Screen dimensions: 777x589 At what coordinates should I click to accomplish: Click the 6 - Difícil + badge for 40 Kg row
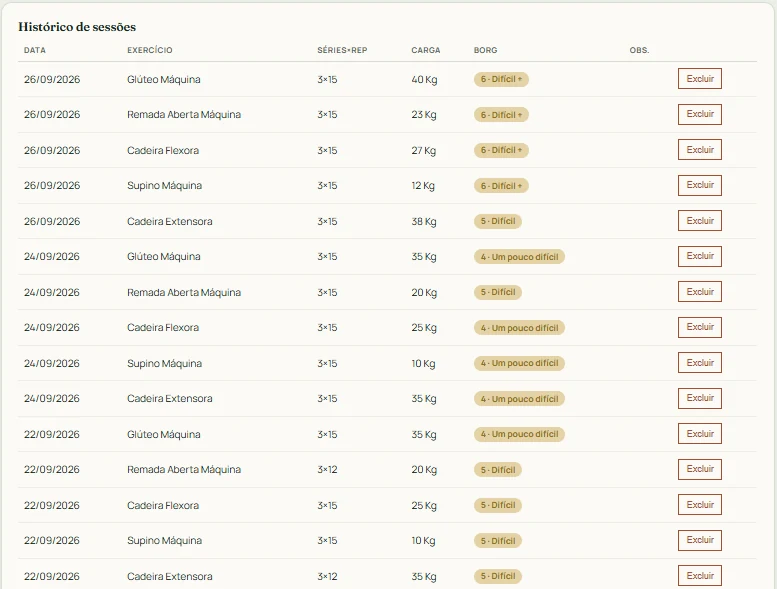click(x=501, y=79)
